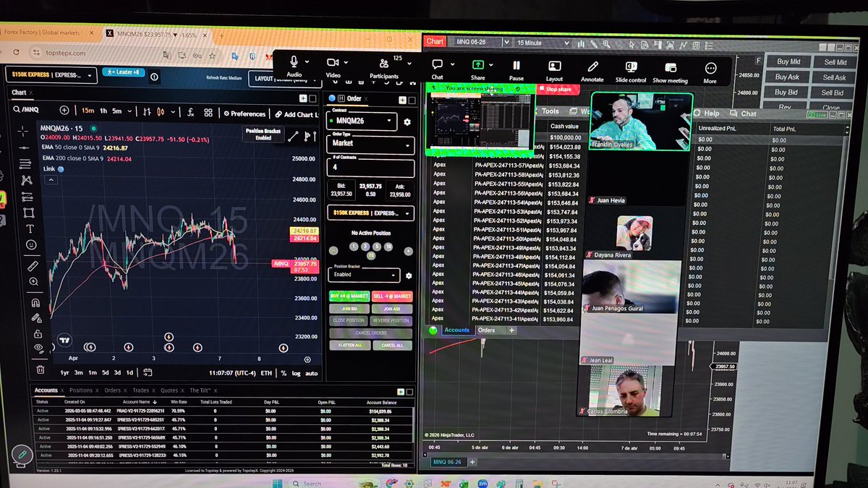This screenshot has height=488, width=868.
Task: Click Add Chart Link button
Action: tap(296, 114)
